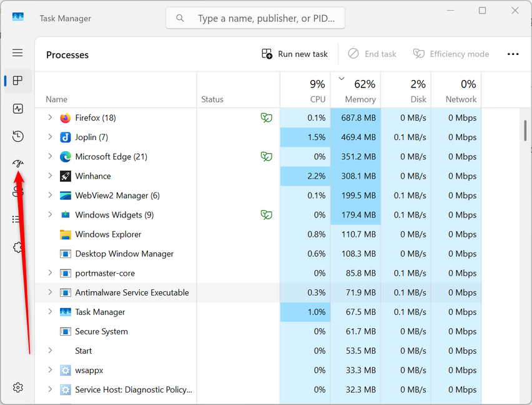The height and width of the screenshot is (405, 532).
Task: Expand Service Host: Diagnostic Policy entry
Action: (x=50, y=389)
